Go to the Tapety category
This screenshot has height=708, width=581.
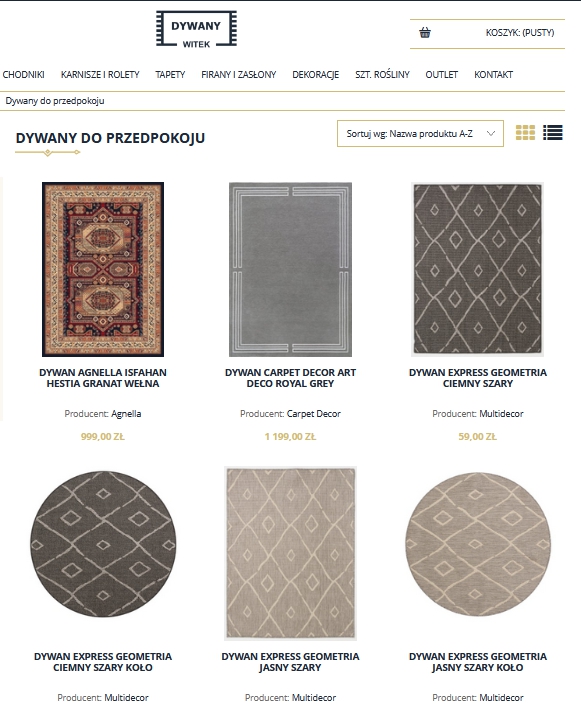pos(170,75)
